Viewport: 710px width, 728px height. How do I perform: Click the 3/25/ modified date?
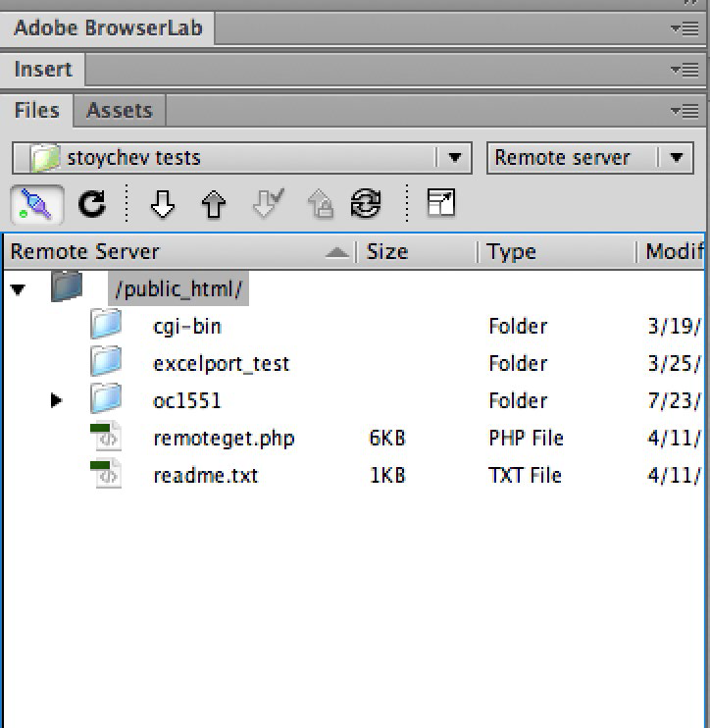[674, 364]
